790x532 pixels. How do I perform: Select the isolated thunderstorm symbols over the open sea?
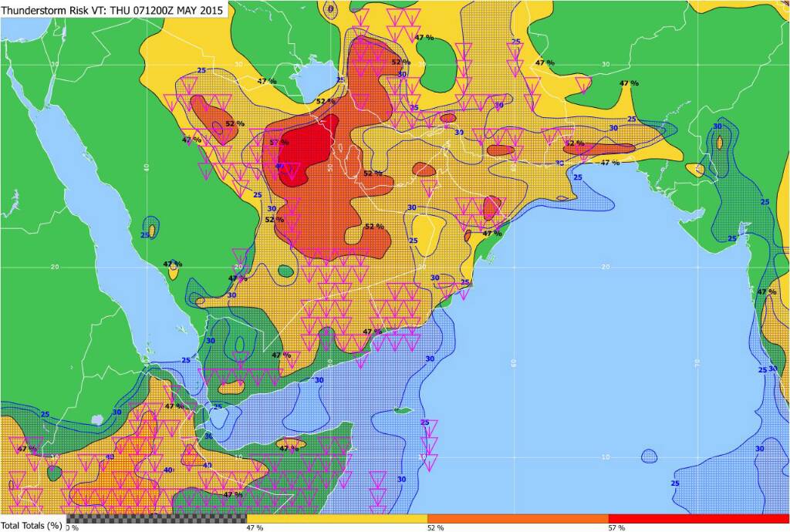(428, 443)
